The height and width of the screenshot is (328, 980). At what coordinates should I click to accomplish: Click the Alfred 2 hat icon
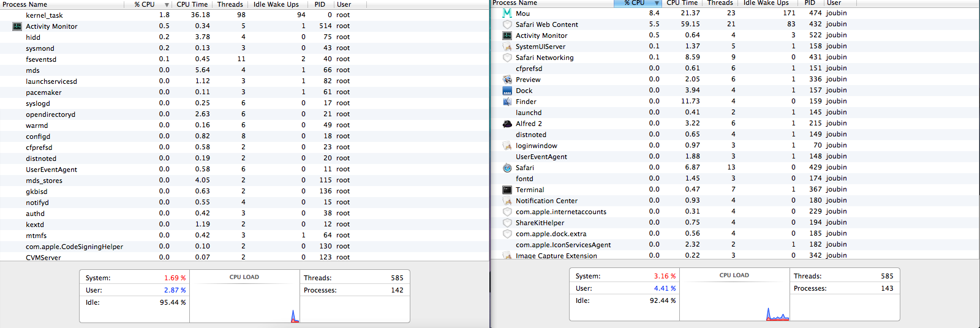(507, 124)
